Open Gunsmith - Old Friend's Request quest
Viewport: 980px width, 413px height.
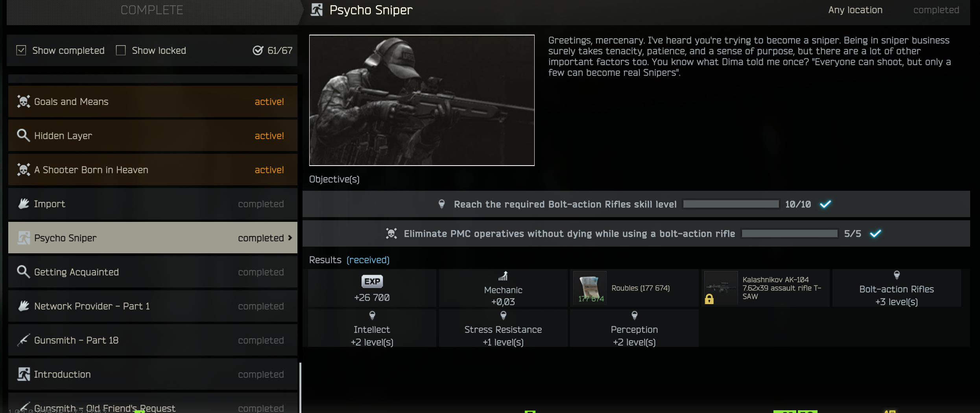pos(153,403)
